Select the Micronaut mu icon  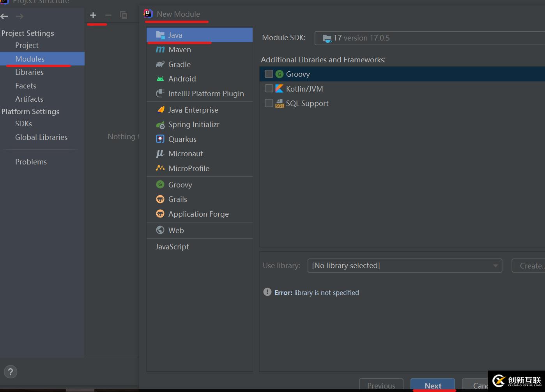tap(160, 154)
